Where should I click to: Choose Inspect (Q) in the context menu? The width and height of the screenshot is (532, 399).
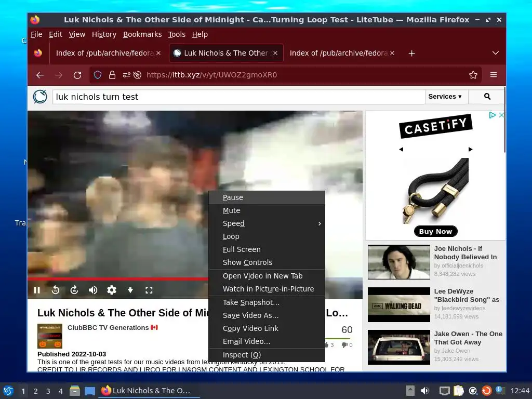[267, 355]
